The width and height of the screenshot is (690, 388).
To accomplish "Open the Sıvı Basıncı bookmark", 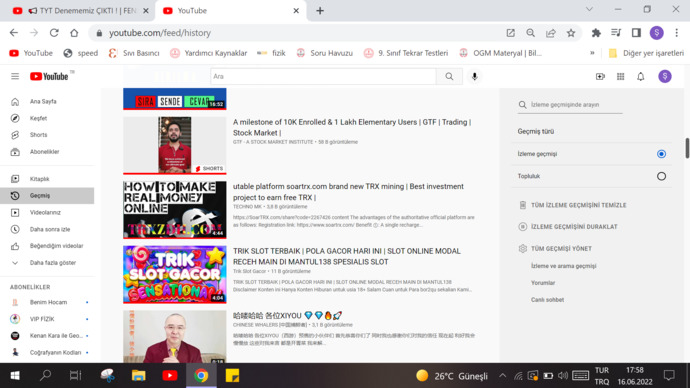I will coord(134,53).
